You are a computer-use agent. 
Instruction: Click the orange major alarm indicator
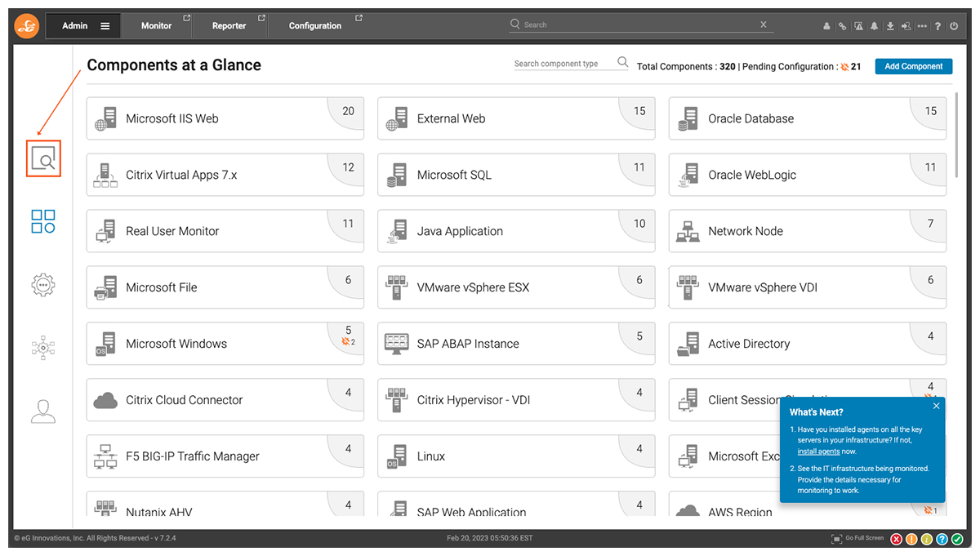pos(911,539)
